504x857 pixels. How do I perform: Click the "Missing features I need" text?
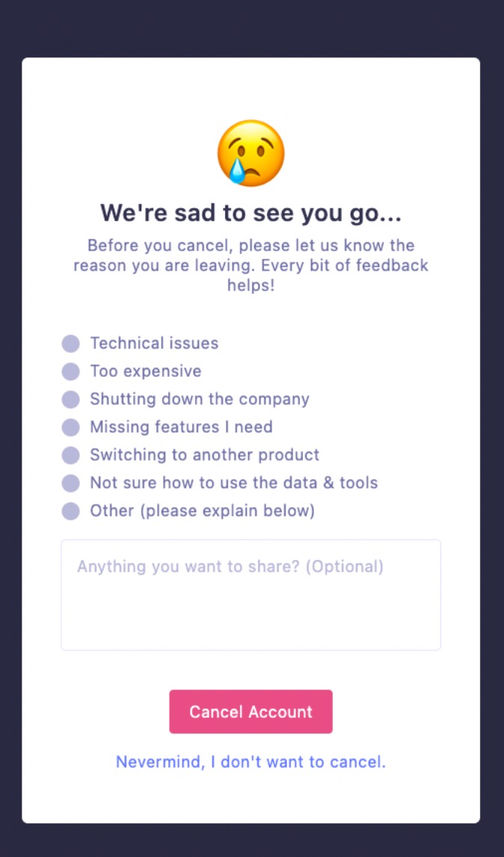pyautogui.click(x=181, y=427)
